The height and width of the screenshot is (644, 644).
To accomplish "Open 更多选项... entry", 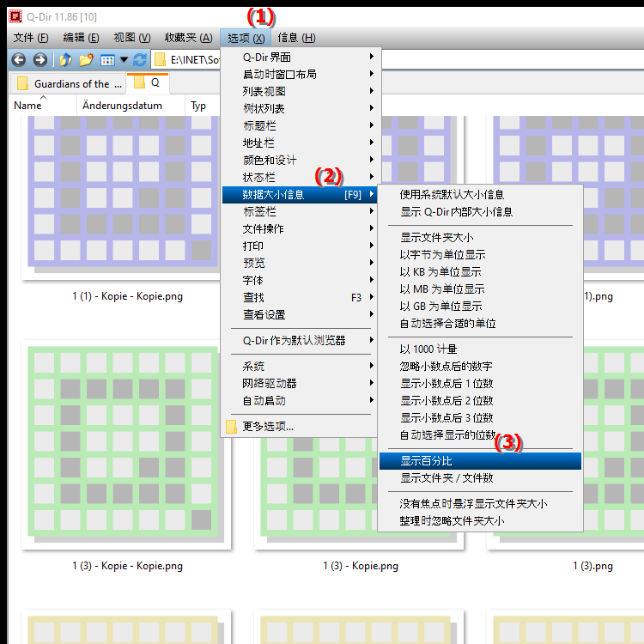I will pos(300,427).
